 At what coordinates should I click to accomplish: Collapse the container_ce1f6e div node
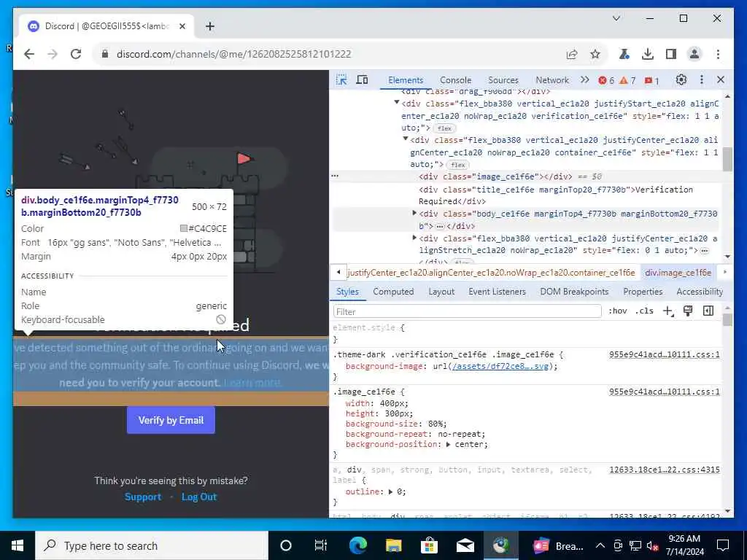click(x=406, y=139)
